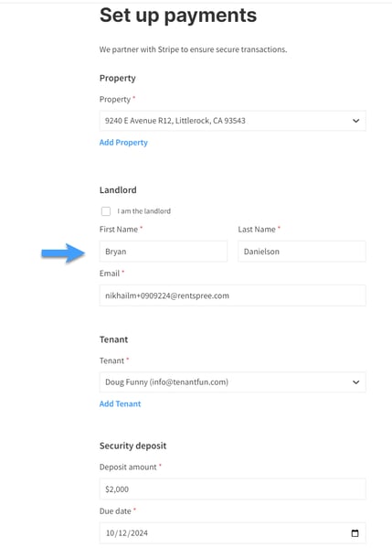Viewport: 392px width, 548px height.
Task: Click the 'Due date' field label
Action: 115,511
